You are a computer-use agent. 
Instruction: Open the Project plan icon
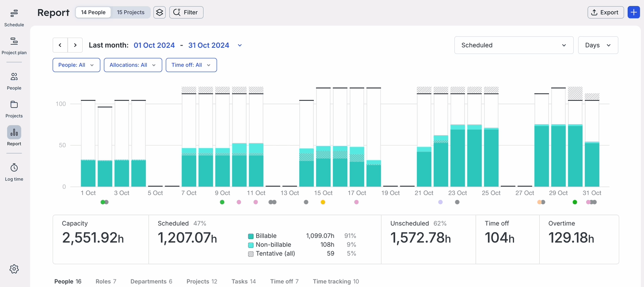coord(14,42)
